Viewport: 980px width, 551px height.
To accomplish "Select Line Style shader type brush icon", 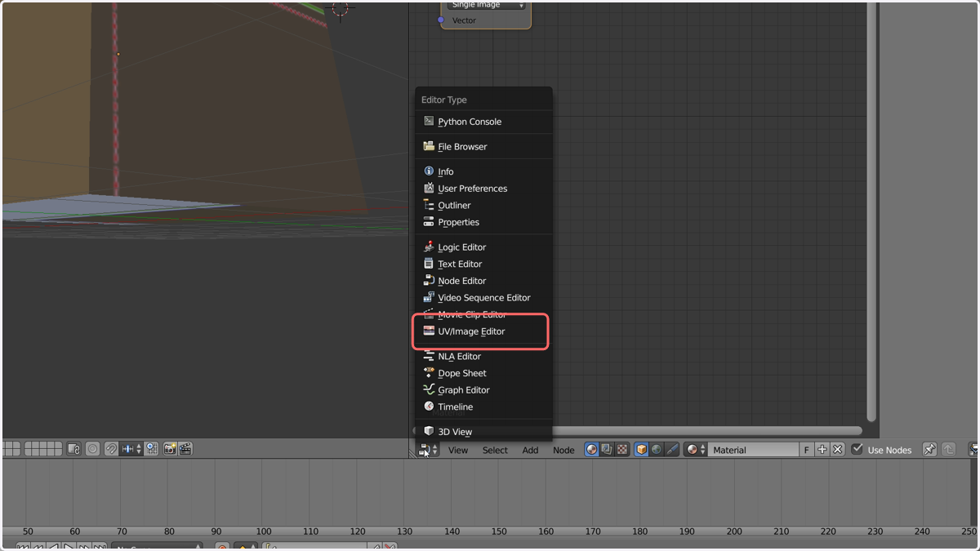I will pos(672,450).
